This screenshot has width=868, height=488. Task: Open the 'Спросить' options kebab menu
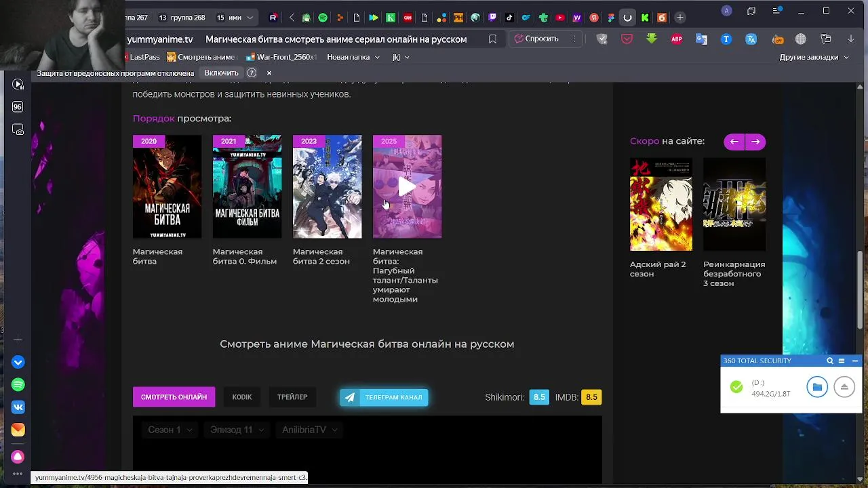tap(574, 39)
